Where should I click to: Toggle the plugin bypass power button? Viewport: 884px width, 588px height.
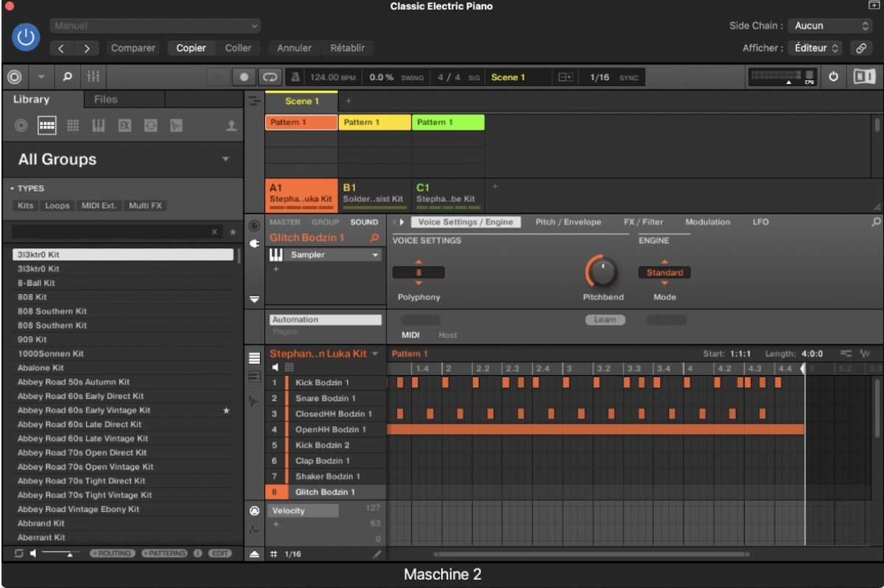(26, 35)
